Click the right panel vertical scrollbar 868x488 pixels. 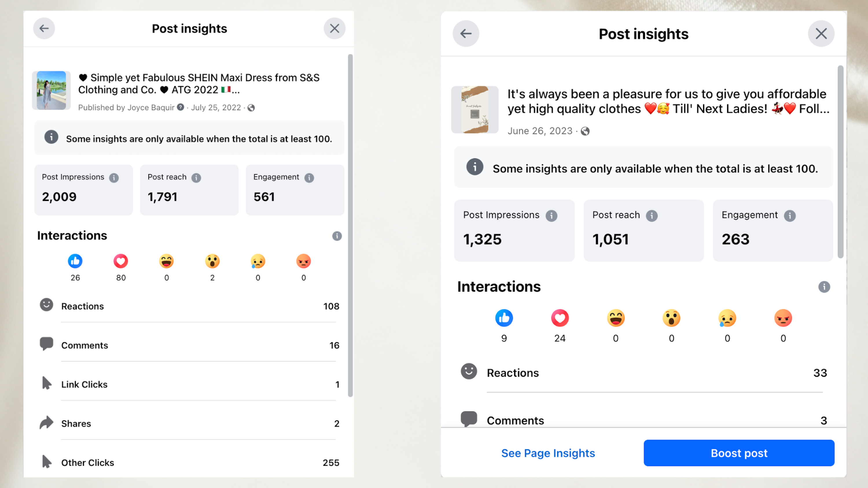pos(841,162)
